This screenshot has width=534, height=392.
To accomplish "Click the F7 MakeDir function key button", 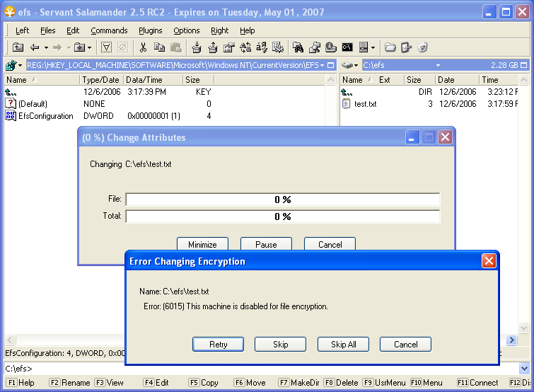I will tap(298, 383).
